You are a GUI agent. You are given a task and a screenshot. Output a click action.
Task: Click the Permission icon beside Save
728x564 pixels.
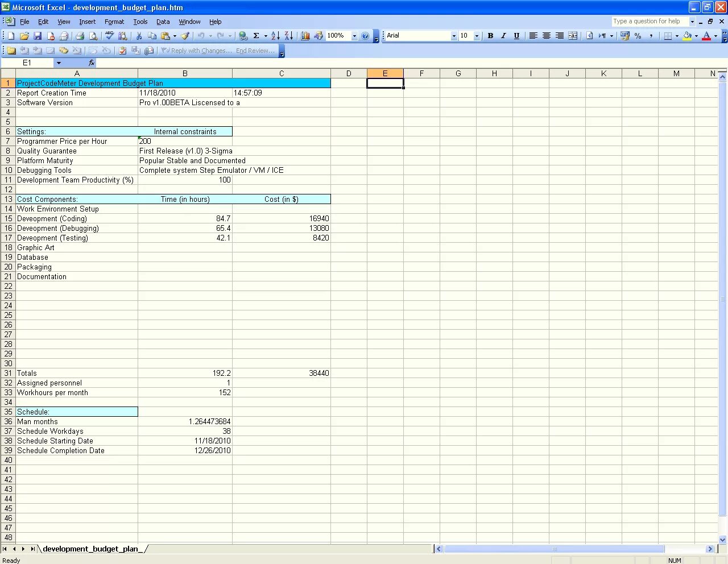(51, 36)
